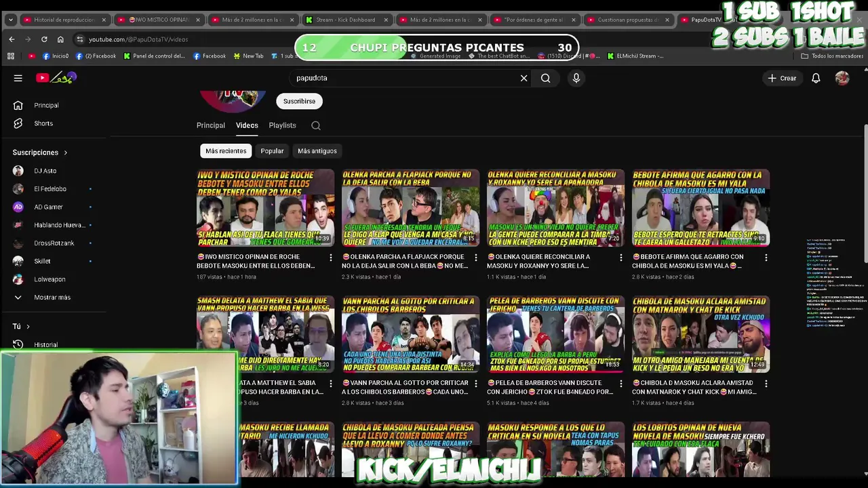The height and width of the screenshot is (488, 868).
Task: Switch to channel Playlists tab
Action: click(x=282, y=125)
